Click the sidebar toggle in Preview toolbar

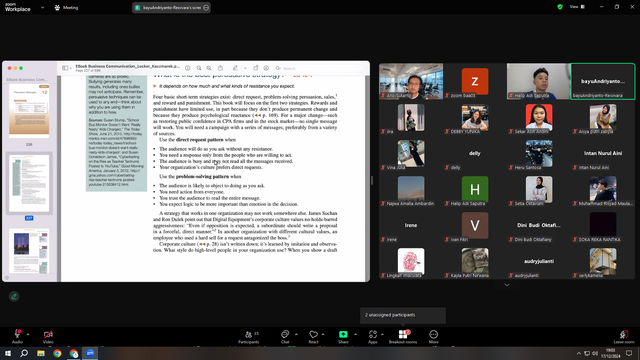coord(65,68)
